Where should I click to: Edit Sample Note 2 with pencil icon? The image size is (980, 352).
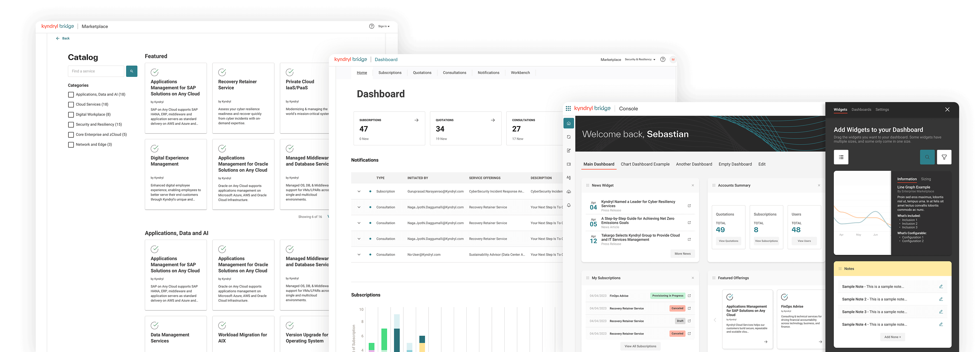941,299
